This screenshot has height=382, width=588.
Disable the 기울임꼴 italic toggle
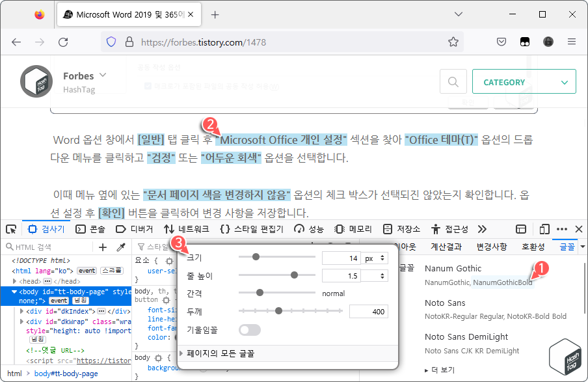(x=249, y=331)
